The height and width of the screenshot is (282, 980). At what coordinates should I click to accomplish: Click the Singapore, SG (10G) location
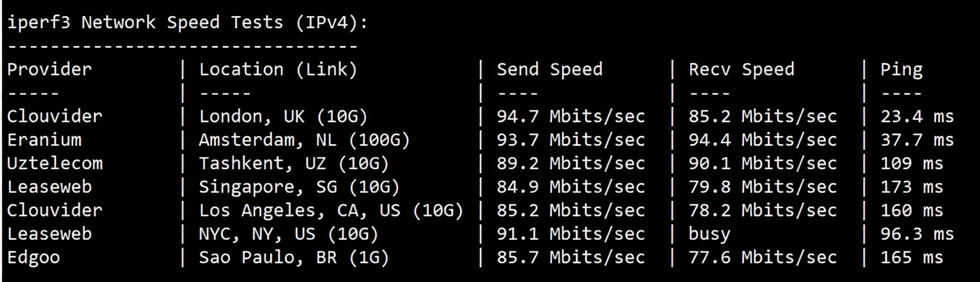tap(299, 187)
